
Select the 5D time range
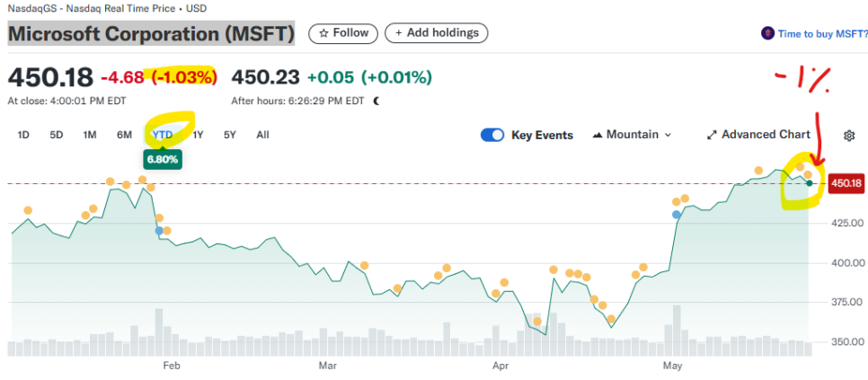57,135
